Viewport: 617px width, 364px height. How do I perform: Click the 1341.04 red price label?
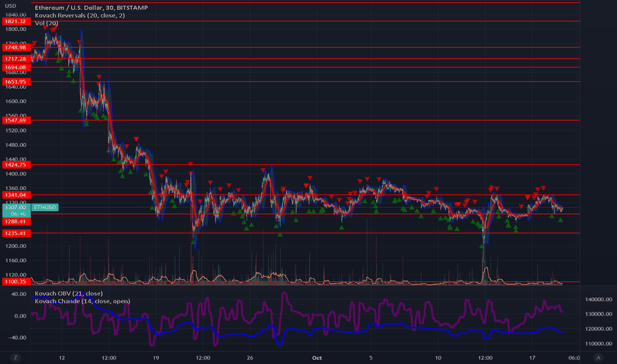click(16, 195)
